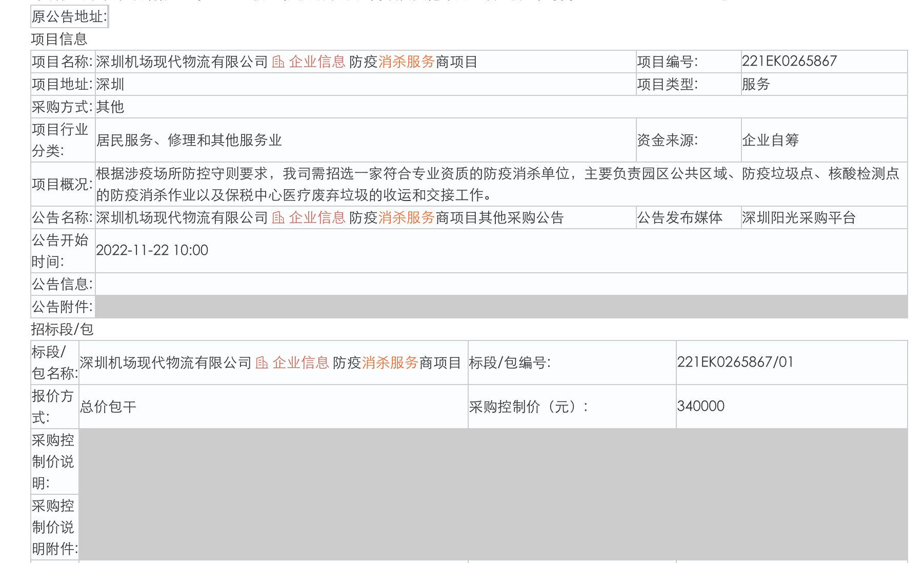Click the 原公告地址 label
Screen dimensions: 924x563
click(x=69, y=17)
